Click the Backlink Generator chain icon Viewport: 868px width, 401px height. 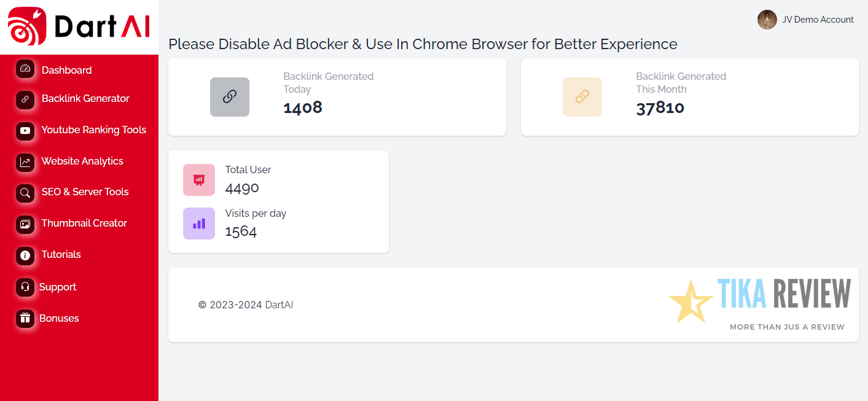[x=25, y=99]
